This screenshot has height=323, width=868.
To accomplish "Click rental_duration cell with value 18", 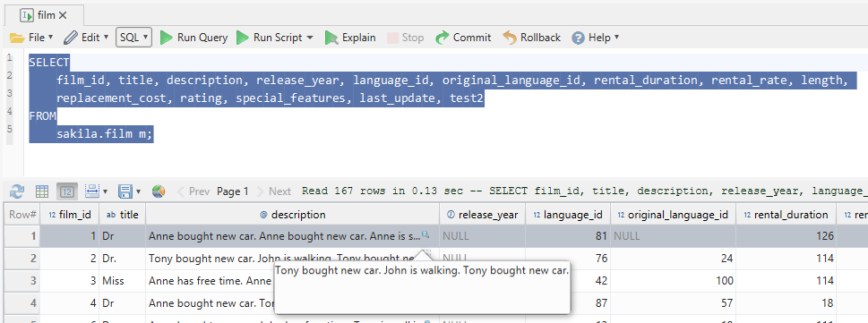I will pos(786,303).
